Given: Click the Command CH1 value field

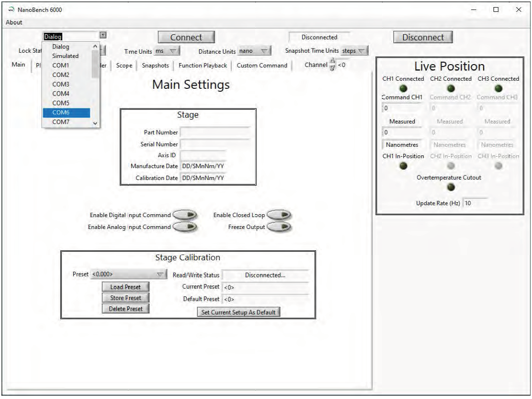Looking at the screenshot, I should click(x=402, y=108).
